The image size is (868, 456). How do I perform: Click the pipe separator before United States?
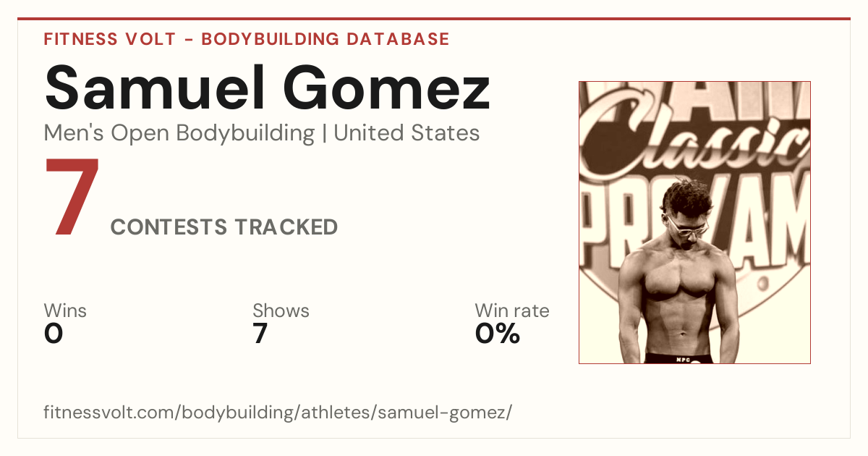point(324,134)
